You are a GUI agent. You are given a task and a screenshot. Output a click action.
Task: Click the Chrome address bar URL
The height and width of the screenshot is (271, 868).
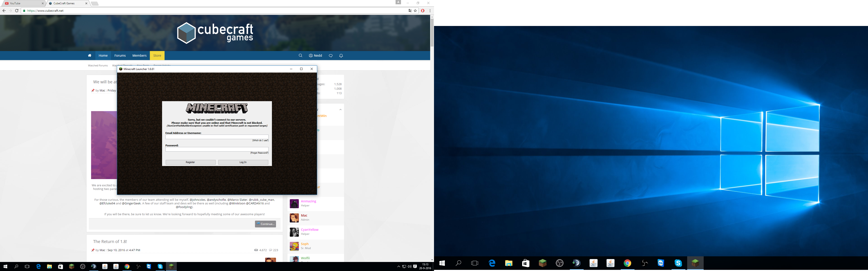pyautogui.click(x=45, y=11)
